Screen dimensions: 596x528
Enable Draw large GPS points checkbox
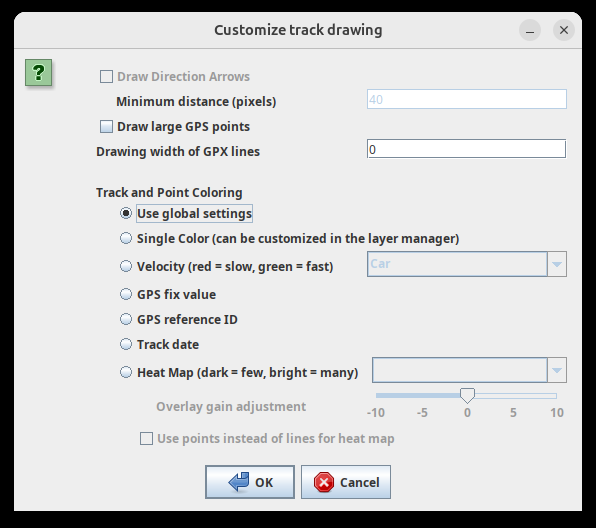tap(106, 127)
